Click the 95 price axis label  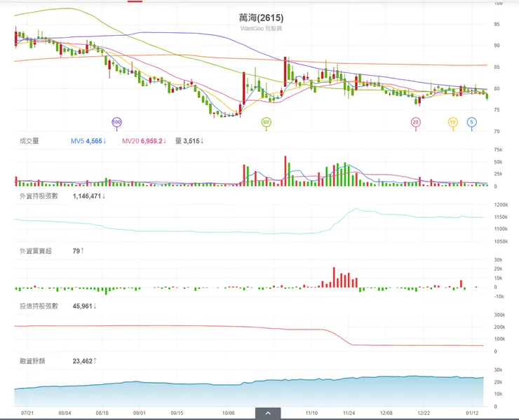point(497,24)
